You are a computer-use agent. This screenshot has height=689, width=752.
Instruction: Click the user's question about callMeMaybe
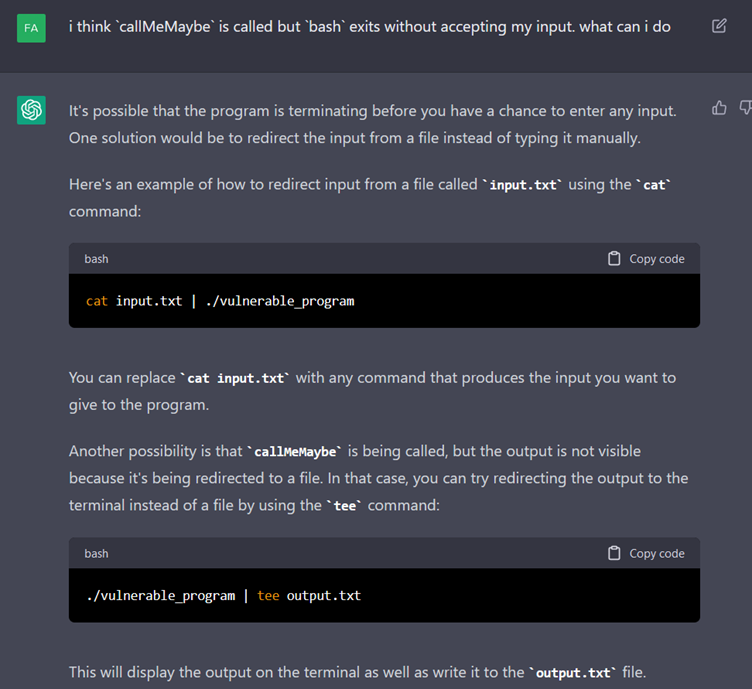coord(369,26)
